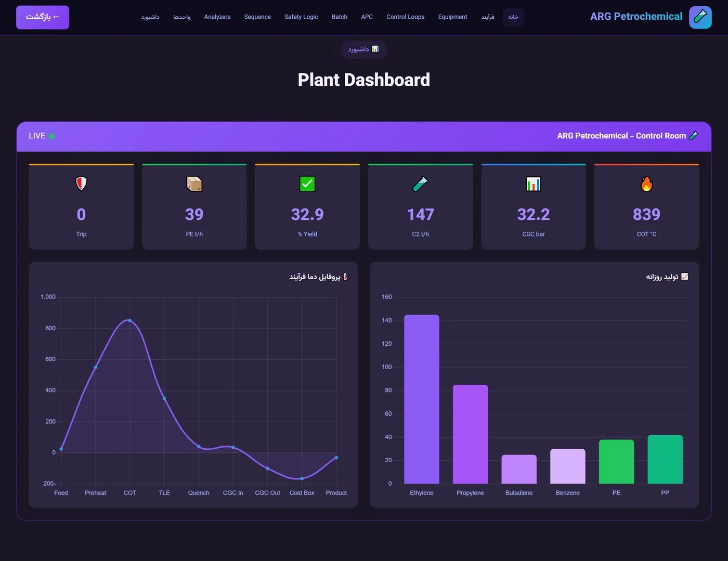This screenshot has height=561, width=728.
Task: Click the داشبورد badge above the page title
Action: pos(364,49)
